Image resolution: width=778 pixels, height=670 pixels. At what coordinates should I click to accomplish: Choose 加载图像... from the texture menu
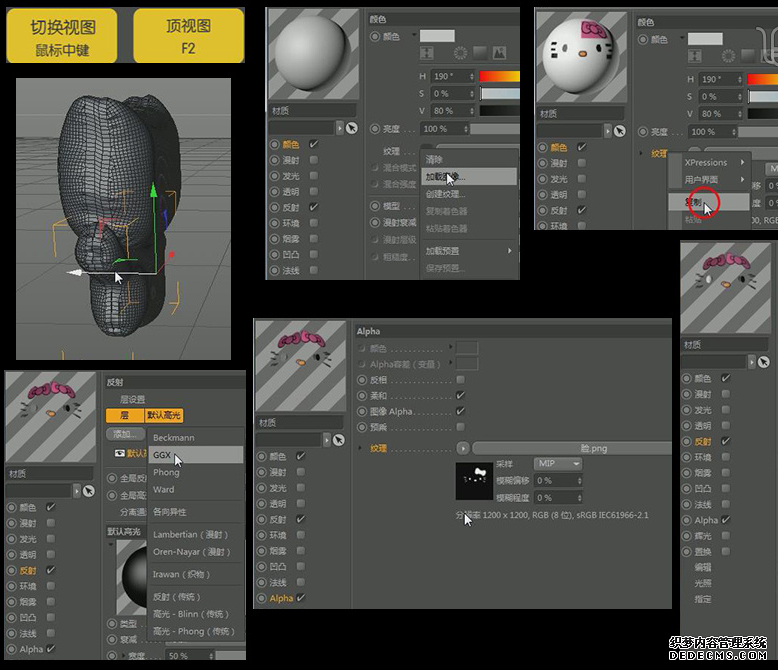point(468,177)
